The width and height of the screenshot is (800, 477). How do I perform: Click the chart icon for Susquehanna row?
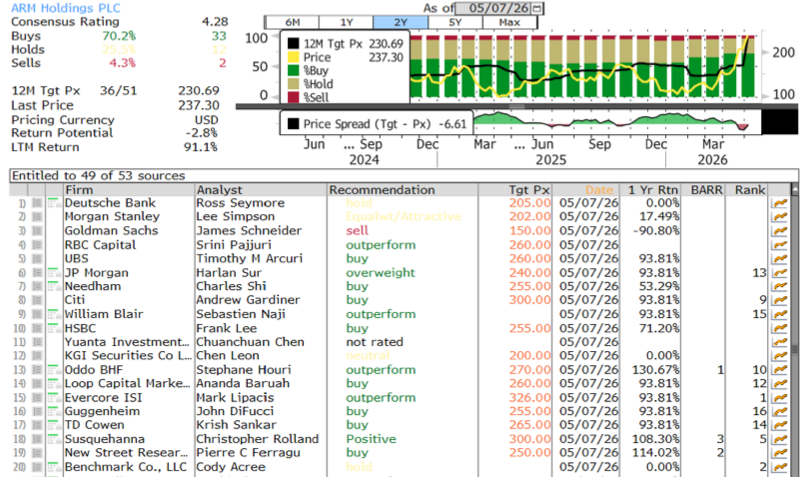click(x=780, y=439)
